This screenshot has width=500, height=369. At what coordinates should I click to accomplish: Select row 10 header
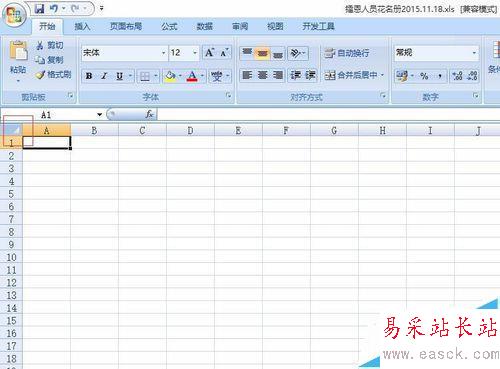click(11, 257)
